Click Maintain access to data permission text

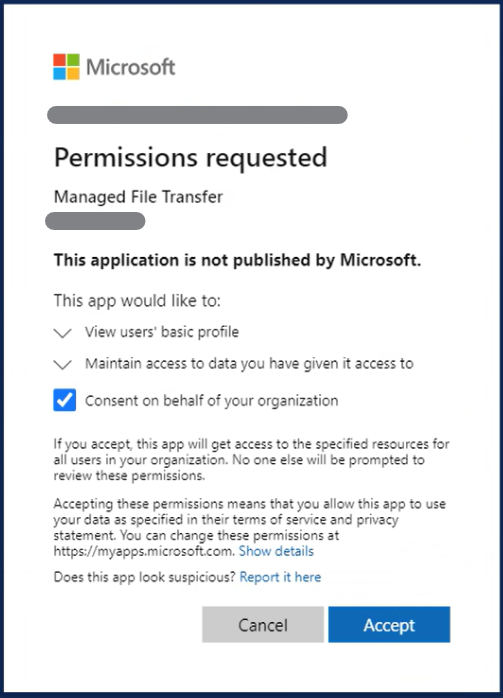[249, 364]
